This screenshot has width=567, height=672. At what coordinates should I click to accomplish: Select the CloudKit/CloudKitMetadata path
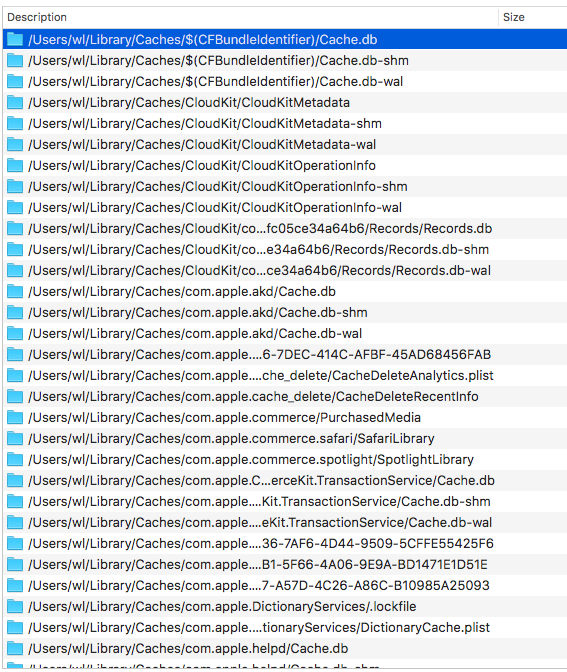189,103
